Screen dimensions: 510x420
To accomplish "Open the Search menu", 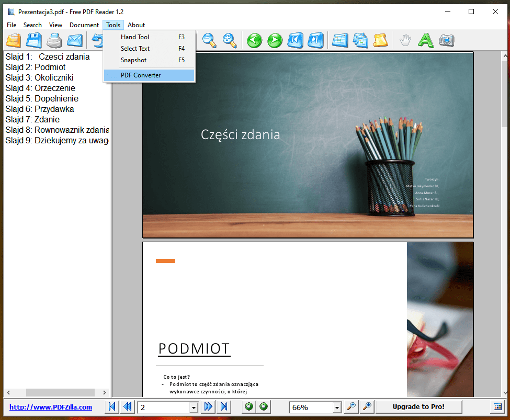I will (x=32, y=25).
